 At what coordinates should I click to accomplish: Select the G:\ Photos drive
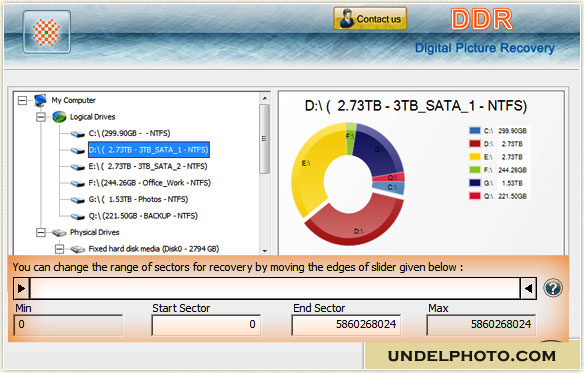pyautogui.click(x=138, y=199)
